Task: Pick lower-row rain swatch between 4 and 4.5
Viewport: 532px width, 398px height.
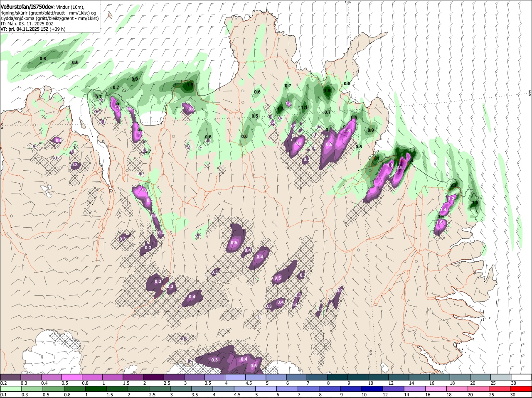Action: [x=224, y=389]
